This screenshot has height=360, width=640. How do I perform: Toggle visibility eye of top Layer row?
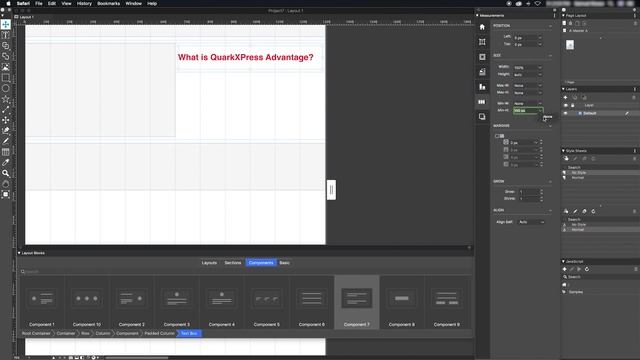coord(566,105)
